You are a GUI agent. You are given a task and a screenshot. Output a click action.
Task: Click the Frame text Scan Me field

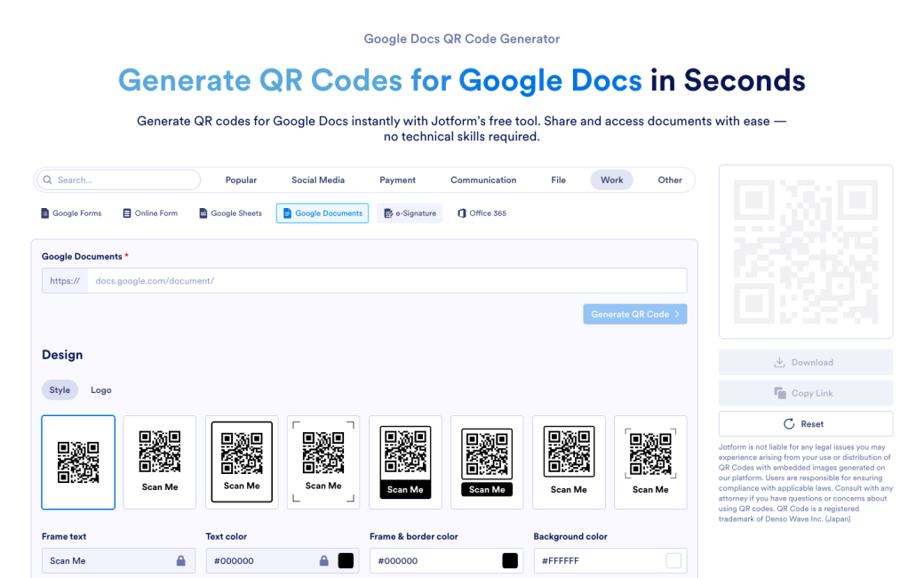coord(118,561)
